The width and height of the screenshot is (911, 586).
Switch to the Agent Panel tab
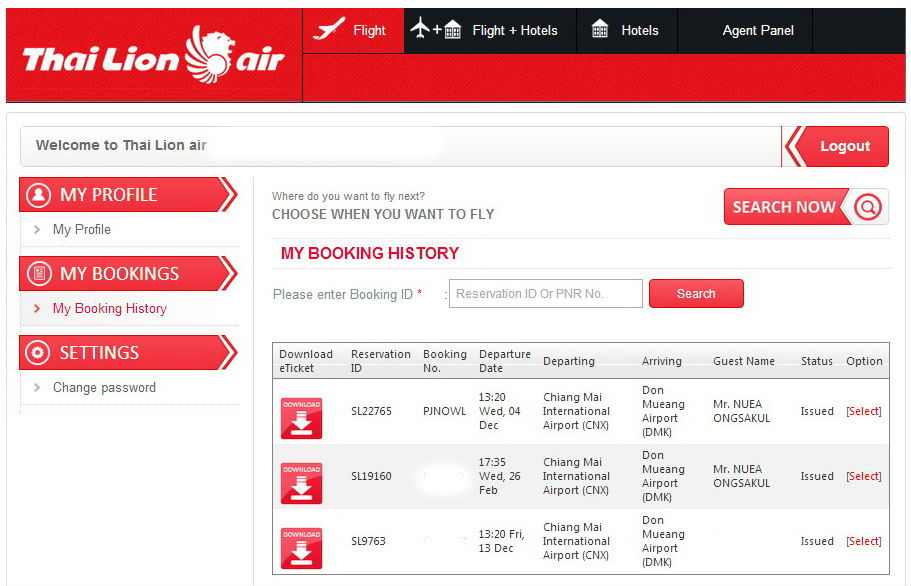tap(758, 30)
